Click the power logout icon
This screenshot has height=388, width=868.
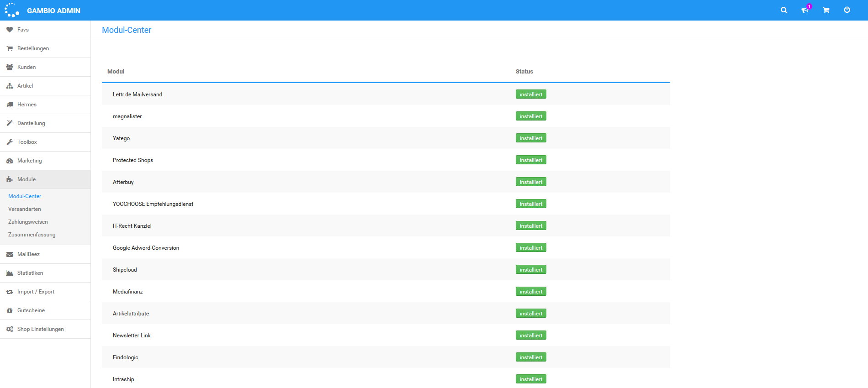(847, 10)
